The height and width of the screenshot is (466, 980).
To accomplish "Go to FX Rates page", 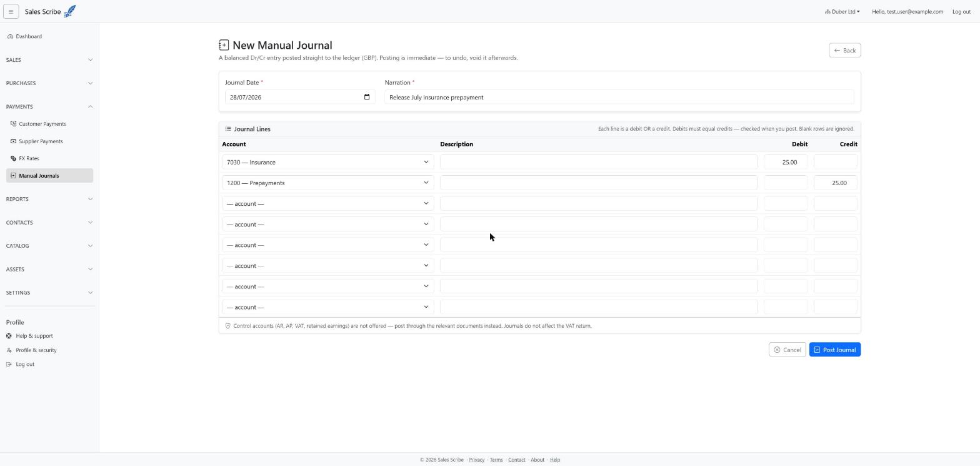I will [x=29, y=158].
